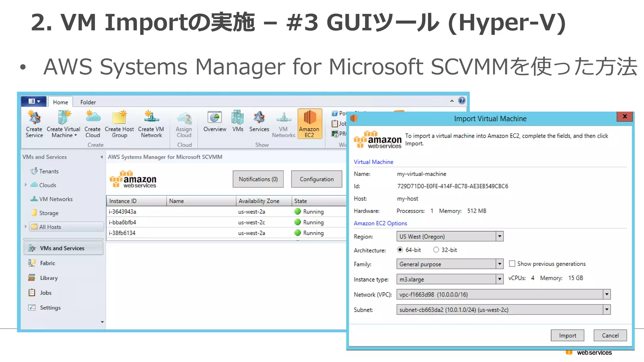Sort by the Instance ID column header
Viewport: 644px width, 362px height.
136,201
